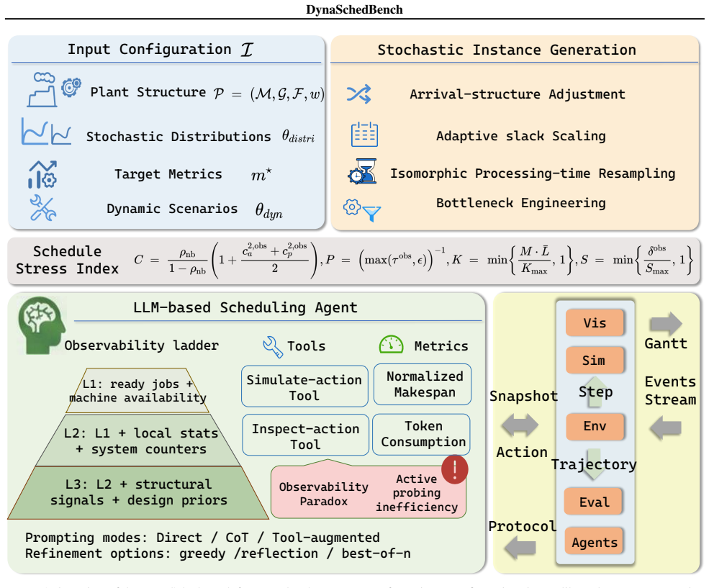
Task: Click the L2 local stats pyramid tier
Action: point(138,440)
